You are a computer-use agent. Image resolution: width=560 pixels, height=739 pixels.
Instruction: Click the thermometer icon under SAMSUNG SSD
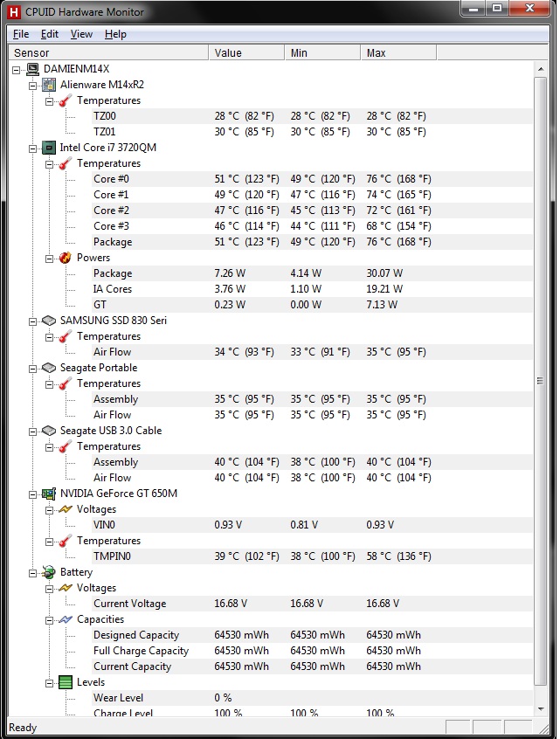[66, 336]
